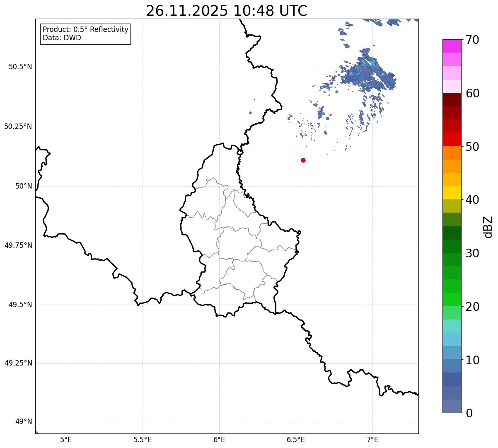Click the 50°N latitude label
498x448 pixels.
tap(24, 186)
